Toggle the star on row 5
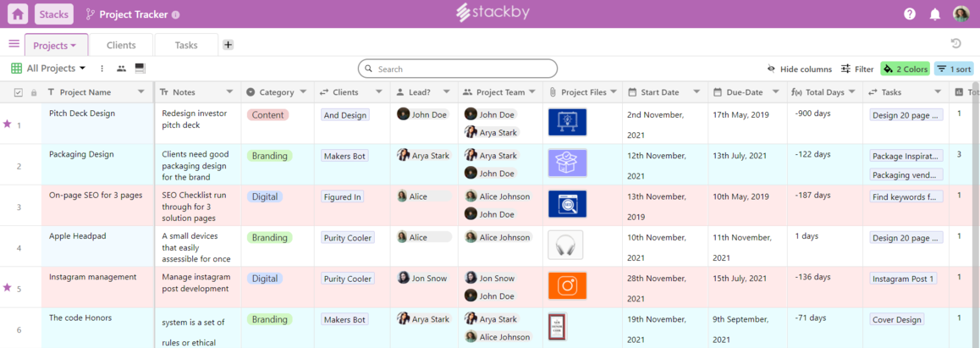The width and height of the screenshot is (980, 348). click(8, 287)
